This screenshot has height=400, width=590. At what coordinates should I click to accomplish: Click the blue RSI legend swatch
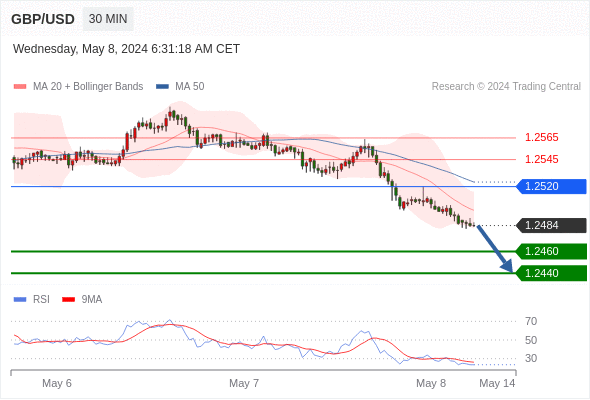coord(20,300)
